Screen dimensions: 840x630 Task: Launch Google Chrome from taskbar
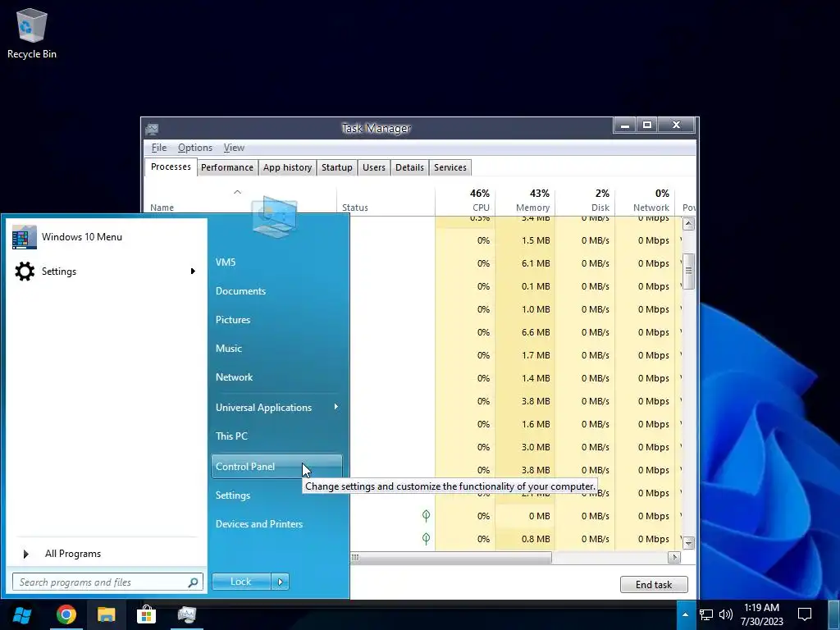click(66, 614)
